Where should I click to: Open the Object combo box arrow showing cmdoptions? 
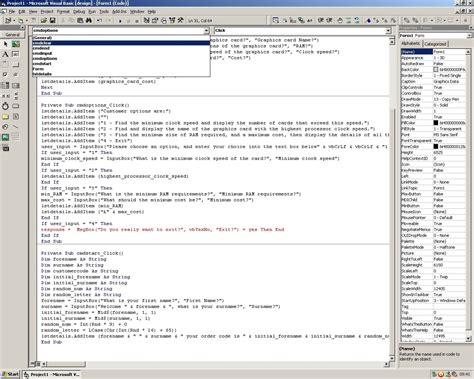[x=206, y=31]
